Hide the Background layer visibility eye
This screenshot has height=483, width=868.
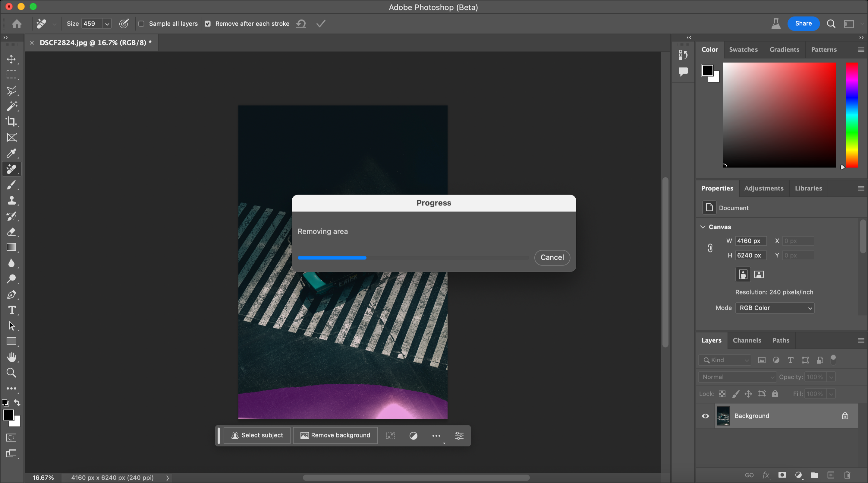click(705, 416)
